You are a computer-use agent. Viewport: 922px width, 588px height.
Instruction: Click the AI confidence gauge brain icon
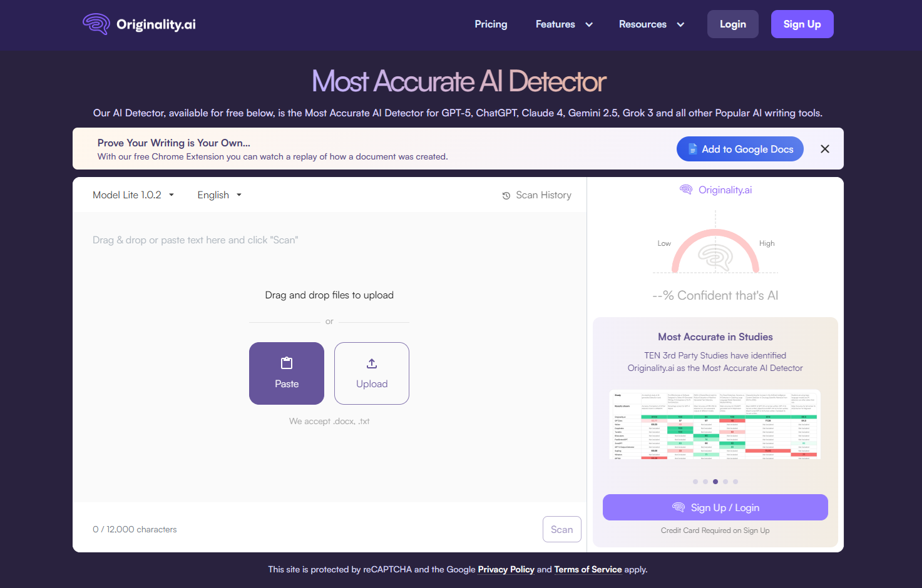click(x=715, y=257)
